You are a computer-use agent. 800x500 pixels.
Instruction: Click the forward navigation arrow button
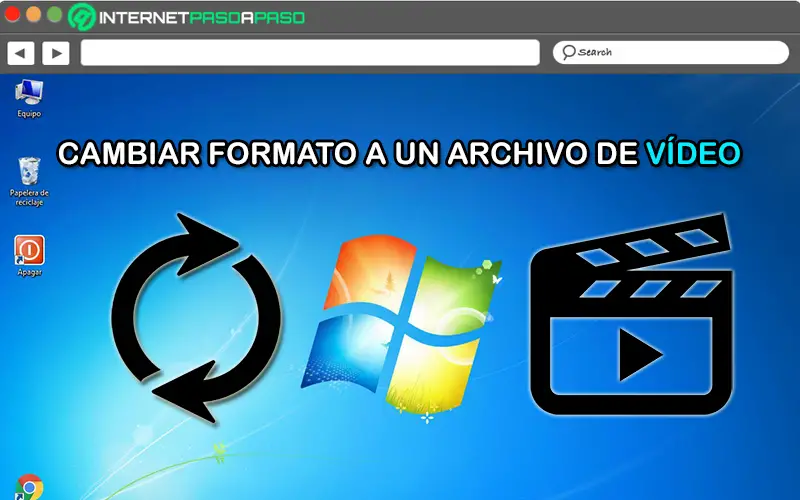click(x=56, y=53)
